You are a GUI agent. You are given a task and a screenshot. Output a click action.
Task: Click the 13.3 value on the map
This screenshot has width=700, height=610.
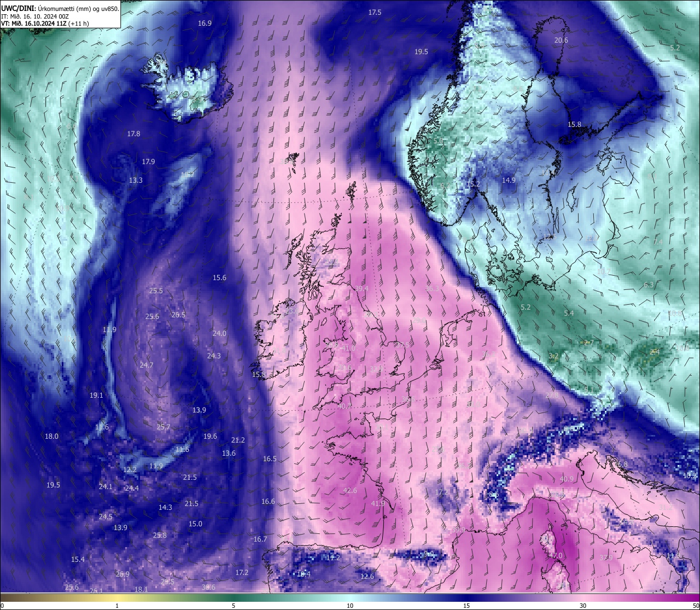(x=136, y=181)
